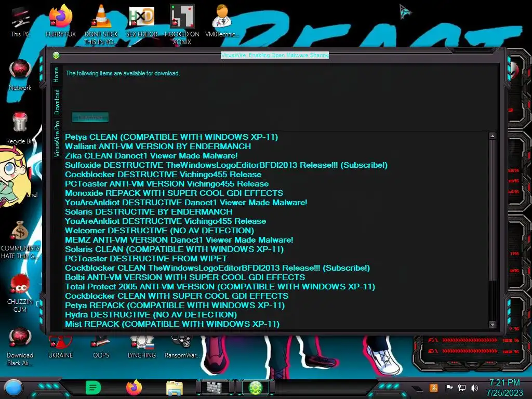Open the UKRAINE desktop icon
Image resolution: width=532 pixels, height=399 pixels.
coord(60,348)
